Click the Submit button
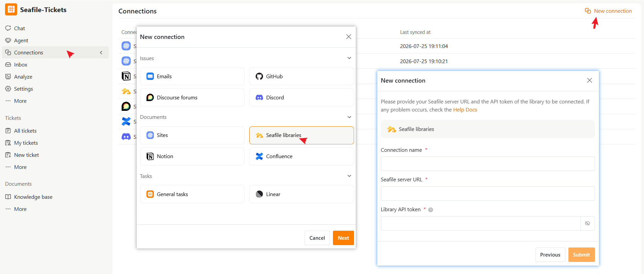This screenshot has height=274, width=644. click(582, 255)
